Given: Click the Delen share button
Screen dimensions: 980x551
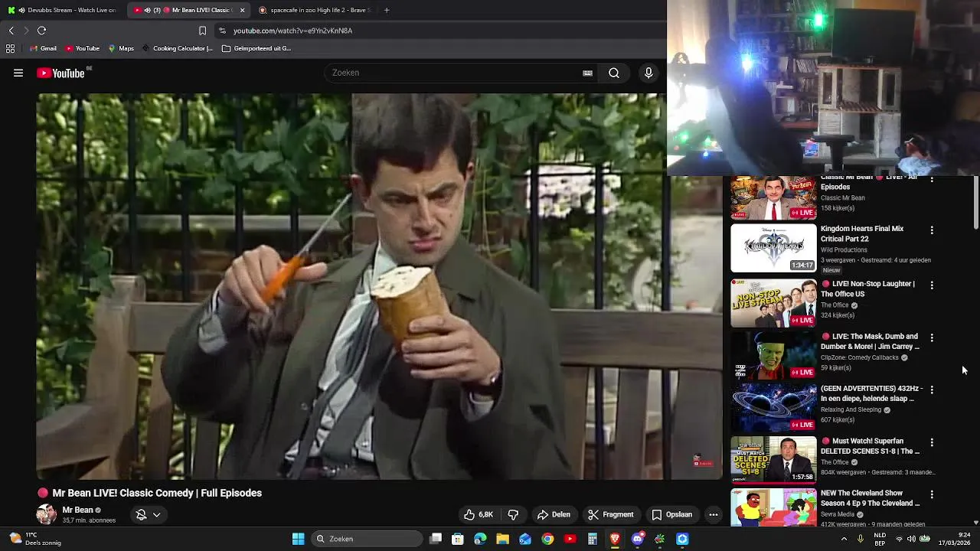Looking at the screenshot, I should click(x=554, y=514).
